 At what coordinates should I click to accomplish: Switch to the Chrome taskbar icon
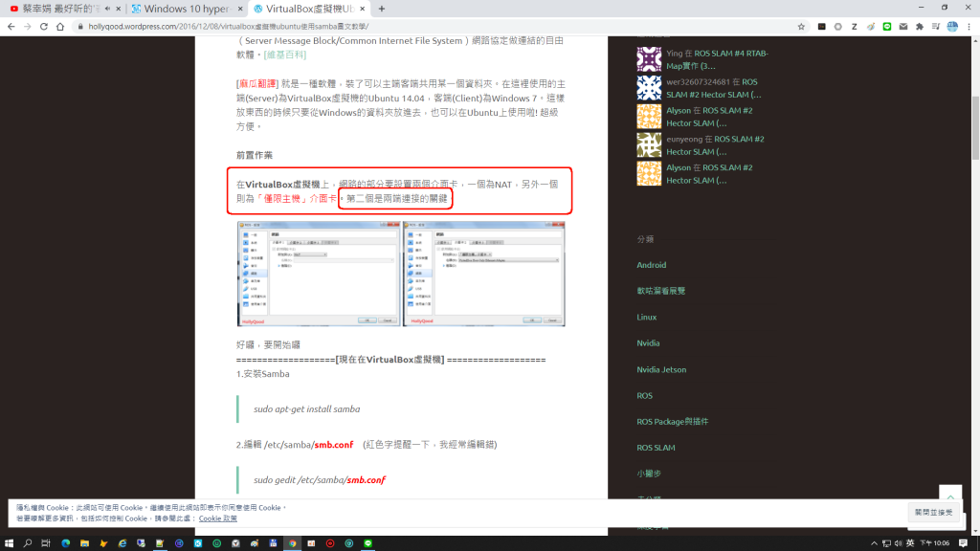[x=292, y=543]
